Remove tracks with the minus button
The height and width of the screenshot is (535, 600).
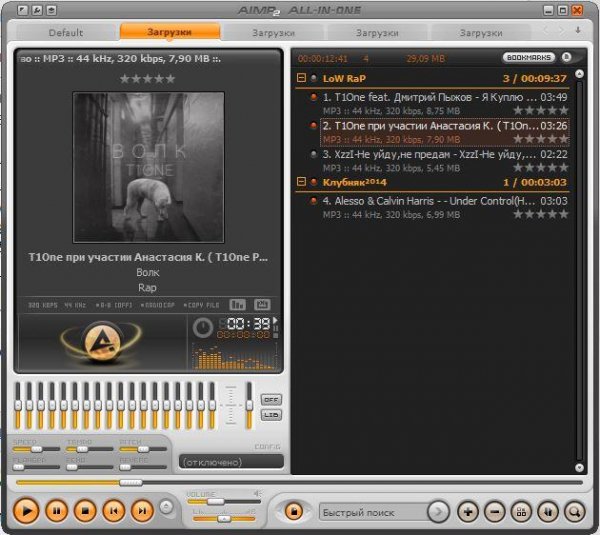click(x=495, y=511)
